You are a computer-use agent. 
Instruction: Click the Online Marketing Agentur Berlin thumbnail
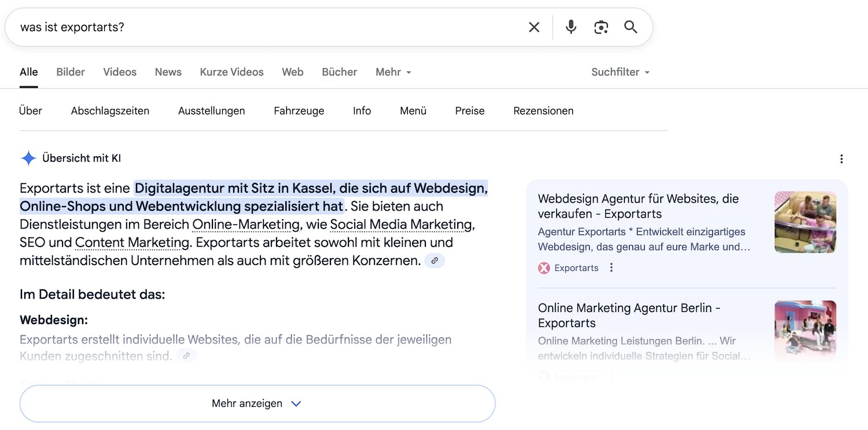[x=806, y=332]
